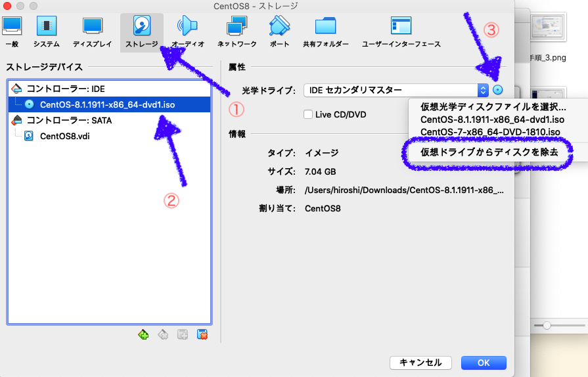Image resolution: width=588 pixels, height=377 pixels.
Task: Click the 手順_3.png thumbnail in background window
Action: point(548,27)
